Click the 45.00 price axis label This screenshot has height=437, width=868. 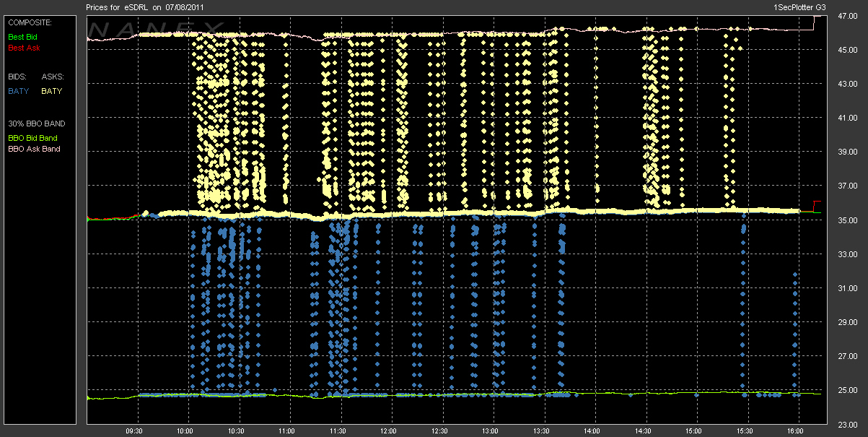tap(847, 49)
